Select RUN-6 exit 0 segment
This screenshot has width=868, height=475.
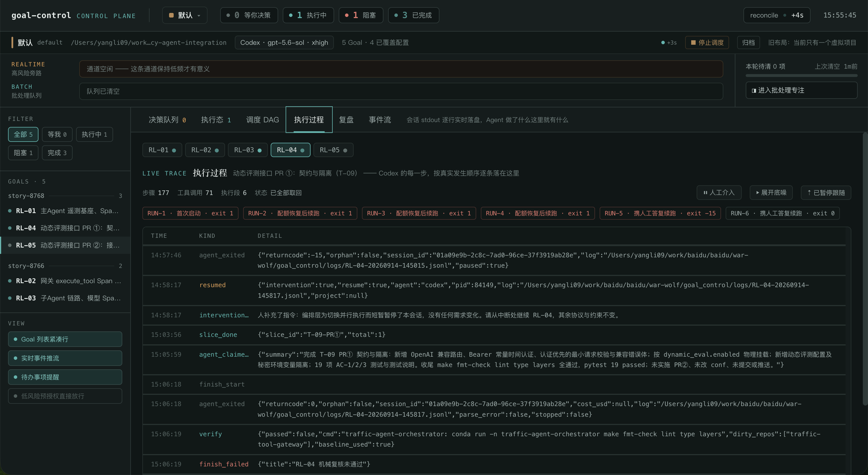pos(782,213)
